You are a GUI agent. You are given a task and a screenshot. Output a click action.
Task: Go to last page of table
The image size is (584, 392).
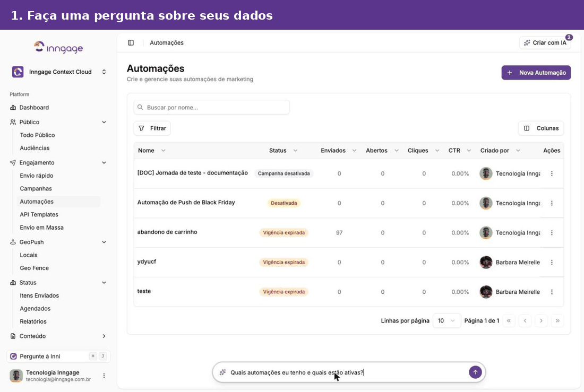[557, 320]
